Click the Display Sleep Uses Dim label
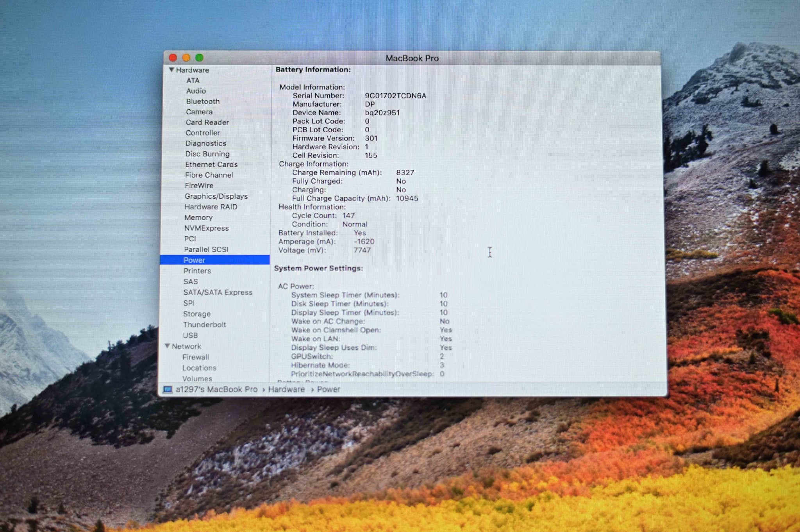This screenshot has height=532, width=800. (x=334, y=348)
